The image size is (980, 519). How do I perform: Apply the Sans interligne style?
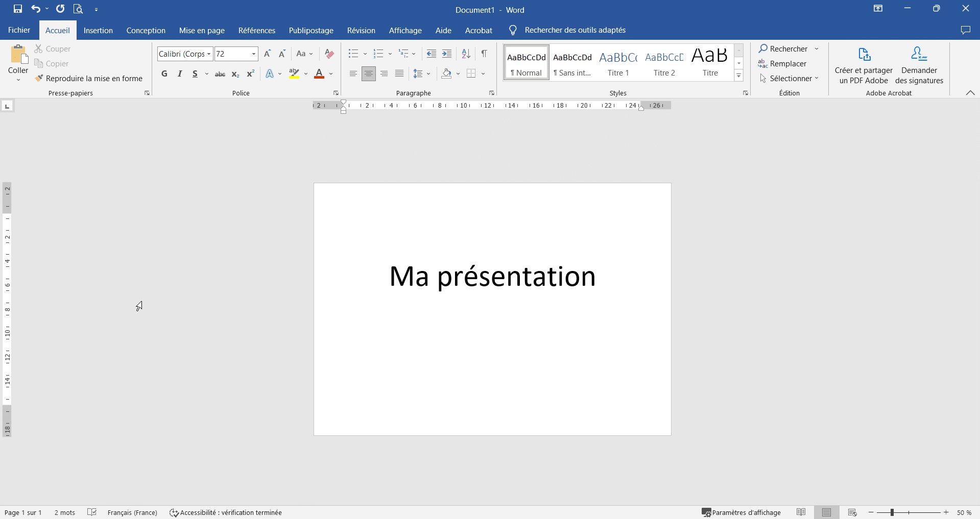point(572,63)
